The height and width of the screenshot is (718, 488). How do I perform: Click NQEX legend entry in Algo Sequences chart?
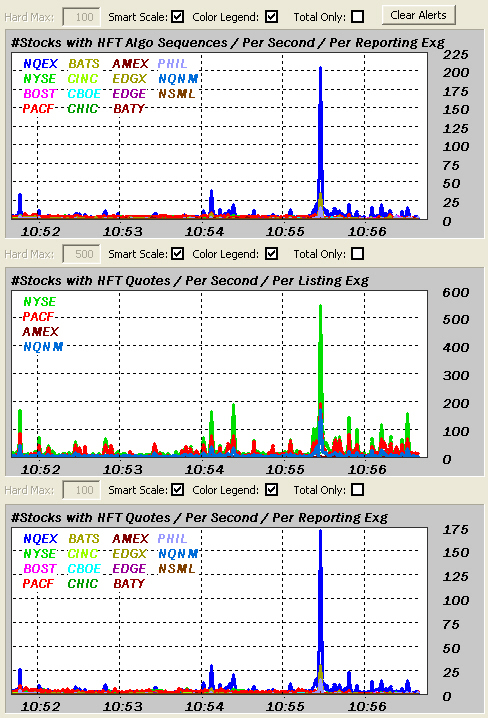[x=40, y=64]
